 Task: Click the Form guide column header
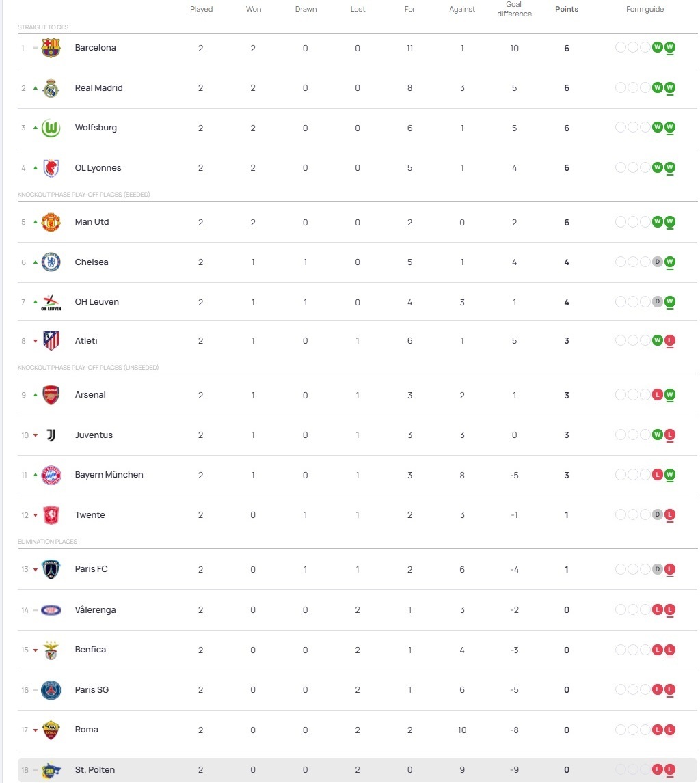[x=645, y=10]
